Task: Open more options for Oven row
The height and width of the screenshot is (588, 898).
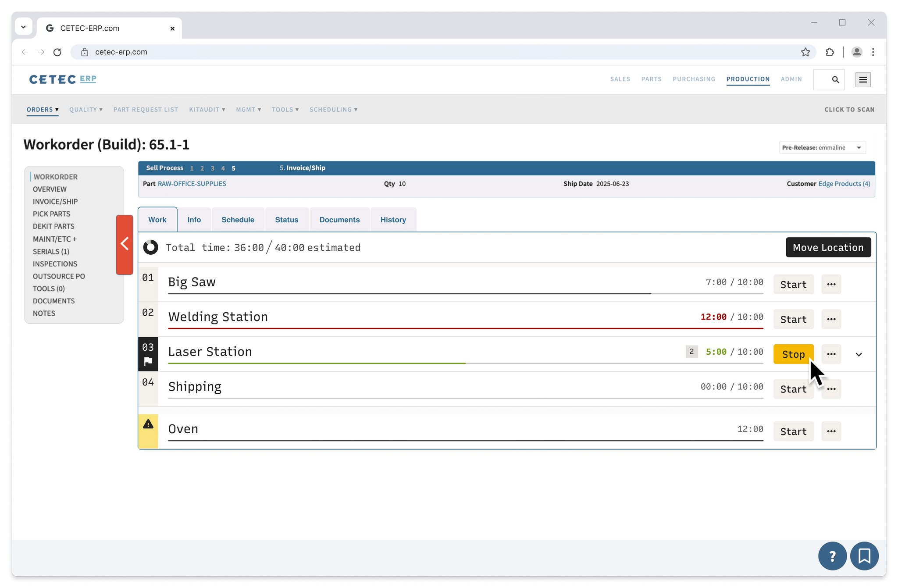Action: point(831,431)
